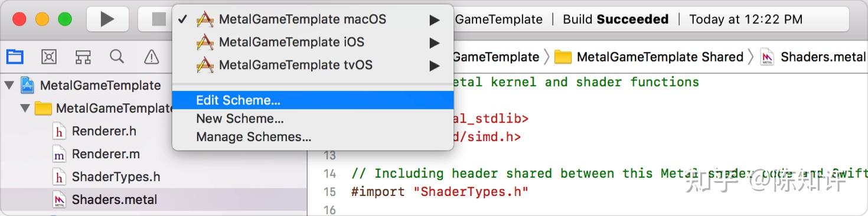Open the Project navigator folder icon
Screen dimensions: 868x216
click(15, 57)
